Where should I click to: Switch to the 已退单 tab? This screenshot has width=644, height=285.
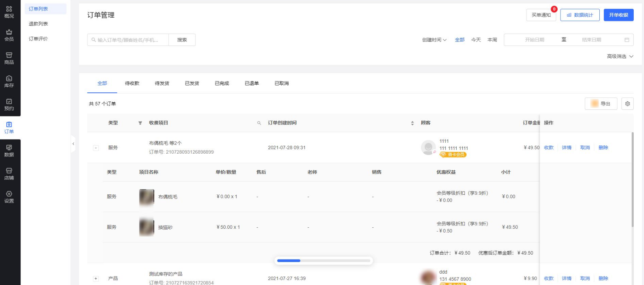pos(252,83)
